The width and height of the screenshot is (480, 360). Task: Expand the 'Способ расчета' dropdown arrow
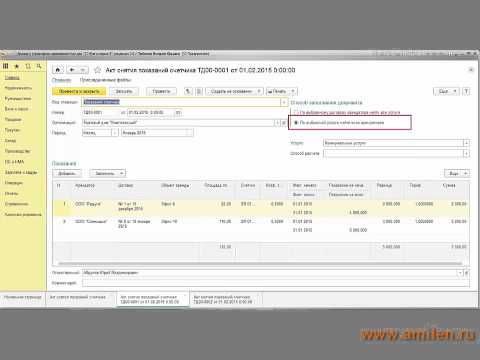[x=466, y=154]
